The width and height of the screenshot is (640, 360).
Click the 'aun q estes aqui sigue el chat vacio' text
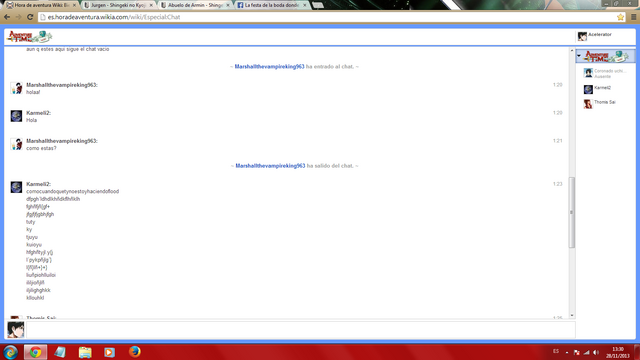pos(68,49)
